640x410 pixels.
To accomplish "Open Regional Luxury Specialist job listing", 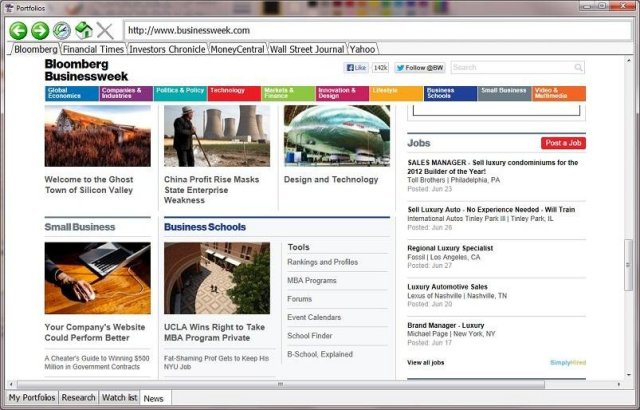I will pos(450,248).
